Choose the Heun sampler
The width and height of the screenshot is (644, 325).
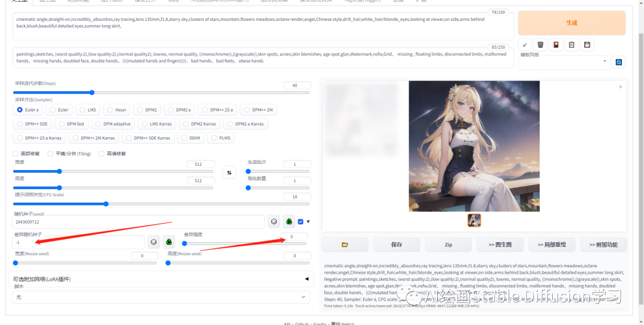point(117,110)
